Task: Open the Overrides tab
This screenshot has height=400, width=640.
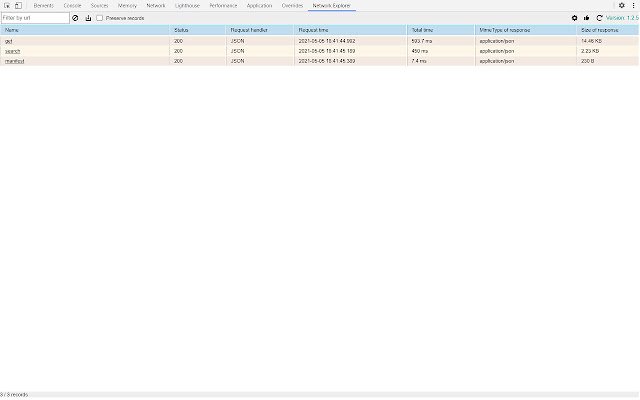Action: [x=292, y=6]
